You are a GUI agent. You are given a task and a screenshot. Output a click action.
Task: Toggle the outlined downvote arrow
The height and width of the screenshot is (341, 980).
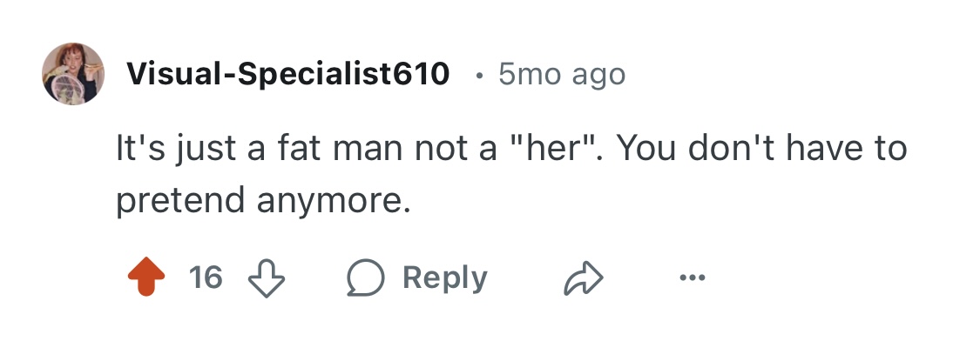coord(267,277)
